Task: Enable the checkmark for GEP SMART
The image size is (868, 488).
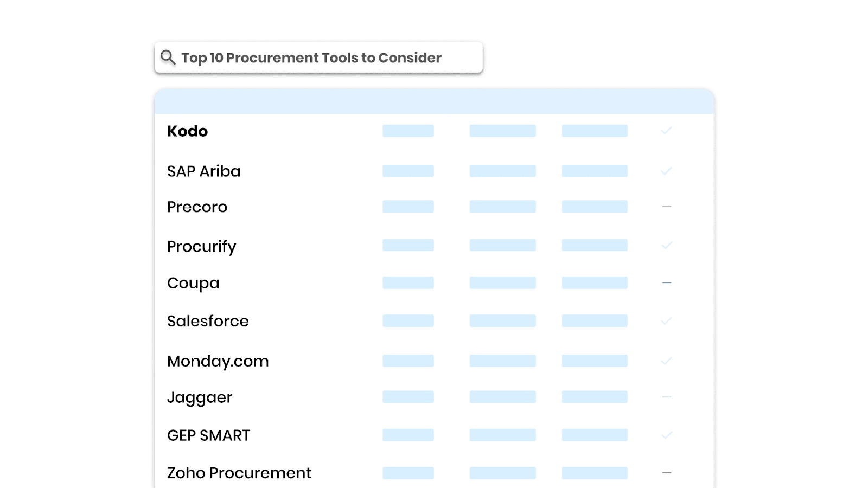Action: (x=666, y=435)
